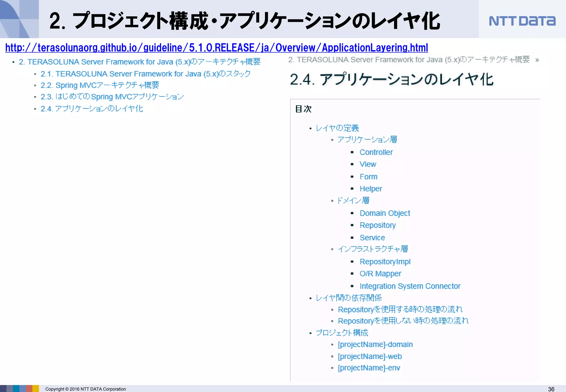Jump to 'レイヤ間の依存関係' section
The height and width of the screenshot is (392, 566).
(x=349, y=298)
